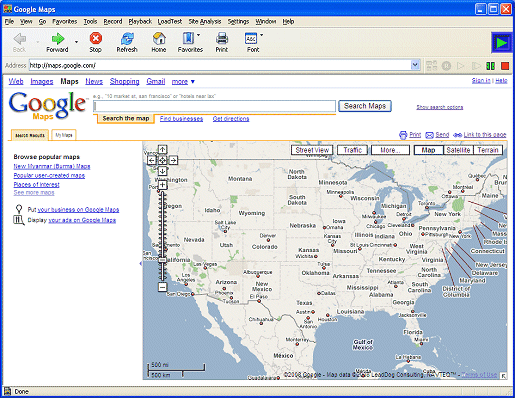Pan the map up with arrow
The image size is (515, 398).
162,149
